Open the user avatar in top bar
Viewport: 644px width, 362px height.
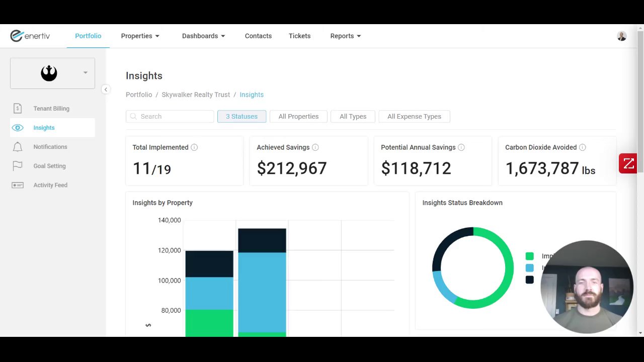pos(622,36)
